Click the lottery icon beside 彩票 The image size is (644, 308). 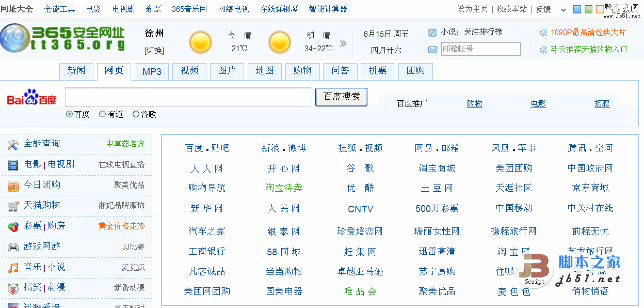coord(13,227)
